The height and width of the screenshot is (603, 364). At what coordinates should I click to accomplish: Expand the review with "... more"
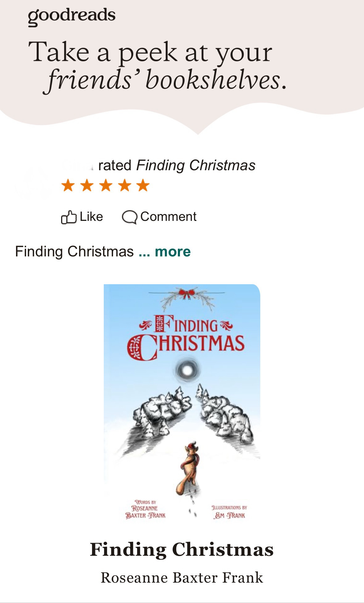(165, 251)
